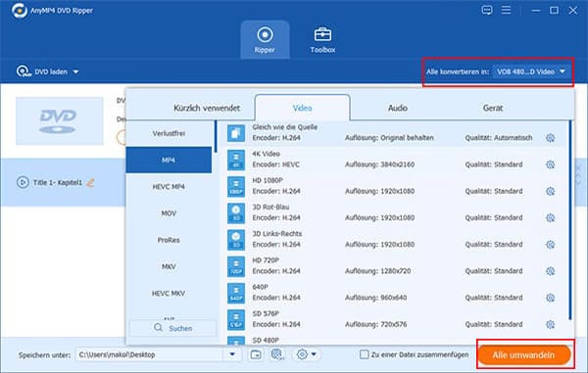Switch to the Audio tab
588x373 pixels.
[x=398, y=108]
